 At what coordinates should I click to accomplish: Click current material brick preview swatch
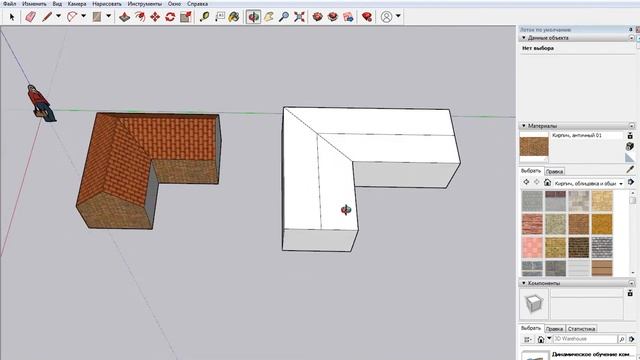point(534,147)
